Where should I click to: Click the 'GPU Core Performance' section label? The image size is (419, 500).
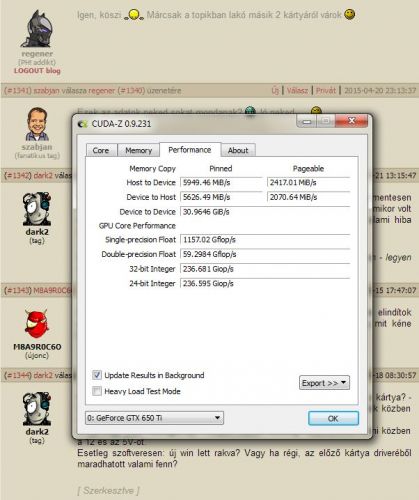pyautogui.click(x=137, y=226)
